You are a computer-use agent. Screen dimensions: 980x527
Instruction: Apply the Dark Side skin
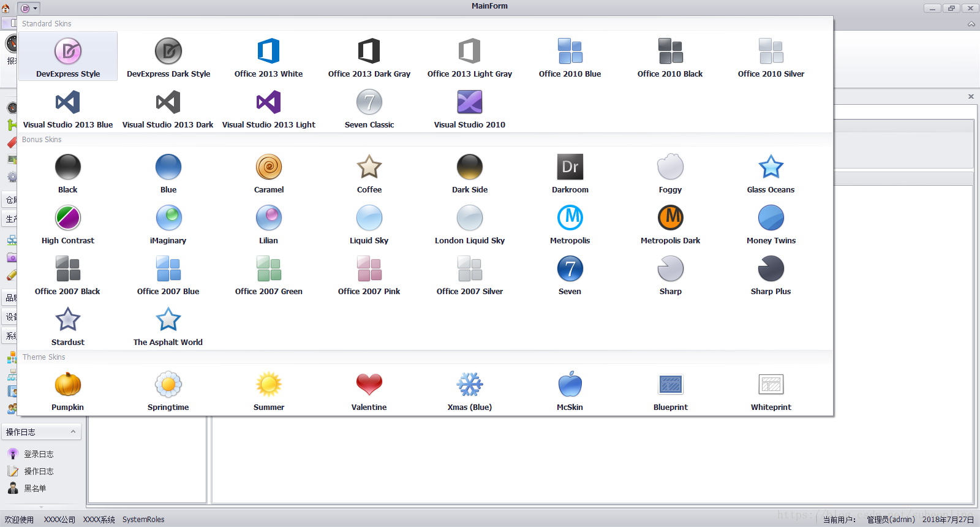pyautogui.click(x=470, y=172)
